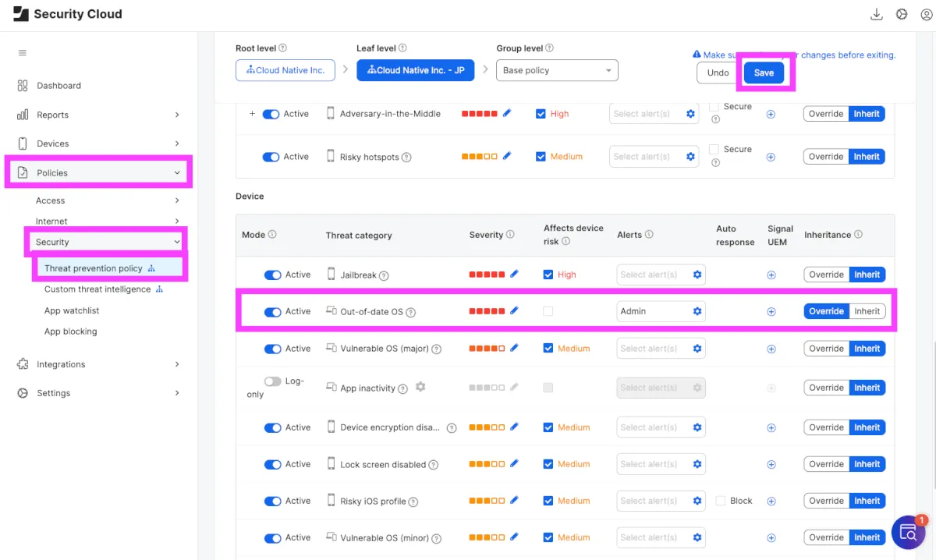Tick the Block checkbox for Risky iOS profile

click(721, 501)
